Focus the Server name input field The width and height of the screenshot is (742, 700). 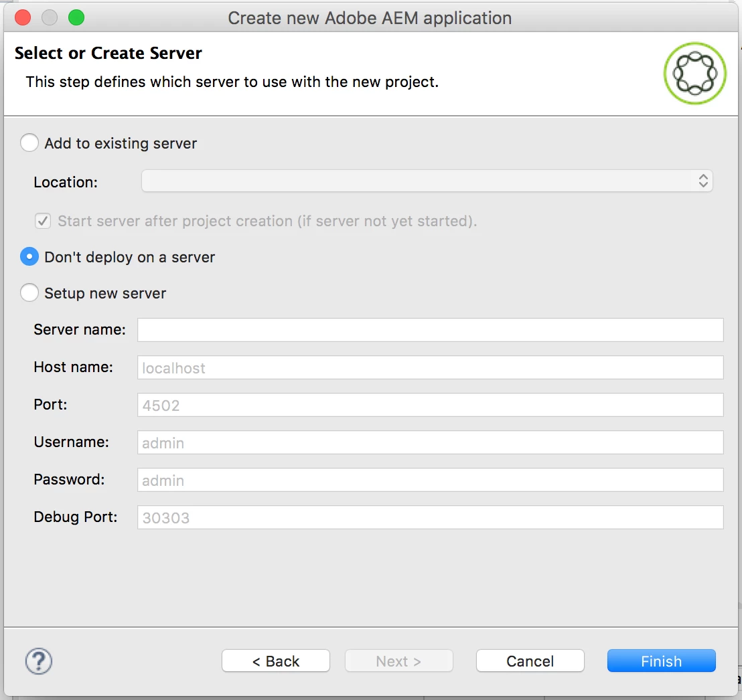pos(430,330)
